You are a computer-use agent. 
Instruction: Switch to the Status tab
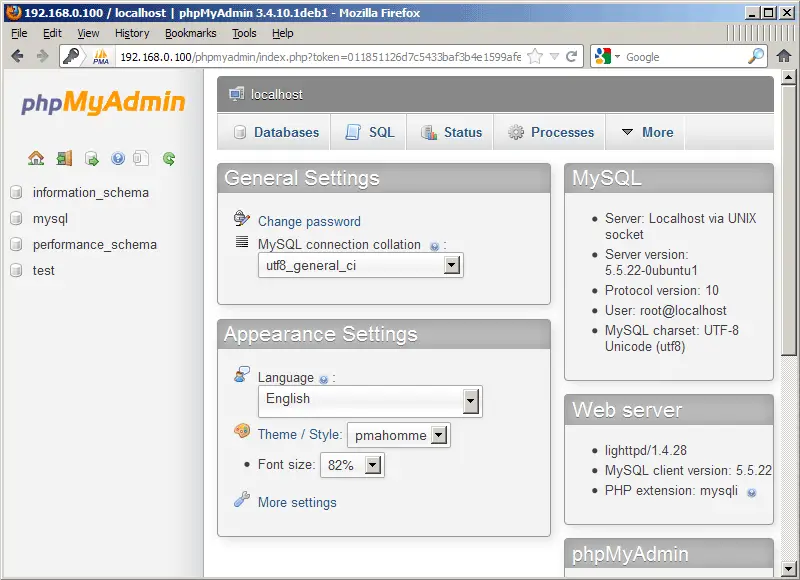point(450,132)
